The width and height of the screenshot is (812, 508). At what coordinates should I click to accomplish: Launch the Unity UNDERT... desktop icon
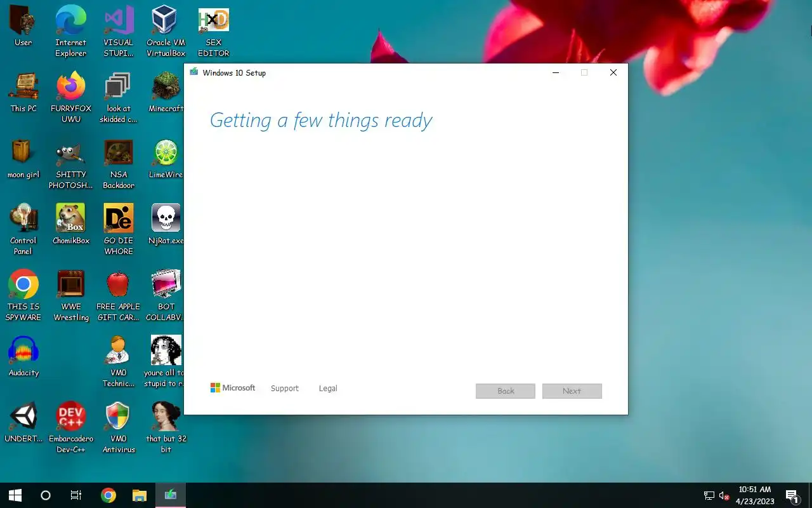[x=23, y=422]
